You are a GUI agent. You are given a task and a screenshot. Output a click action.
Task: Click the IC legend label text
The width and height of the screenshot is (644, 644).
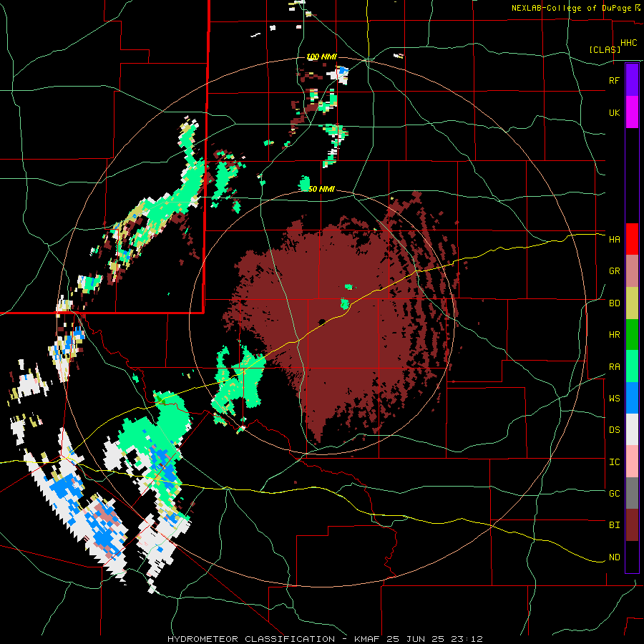(x=615, y=462)
